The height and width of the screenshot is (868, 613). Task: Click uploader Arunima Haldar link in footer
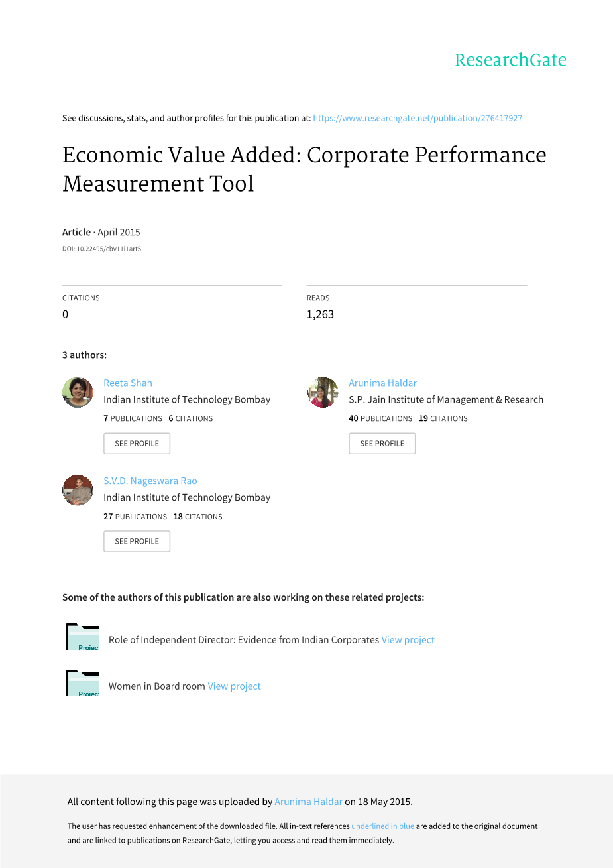[308, 802]
